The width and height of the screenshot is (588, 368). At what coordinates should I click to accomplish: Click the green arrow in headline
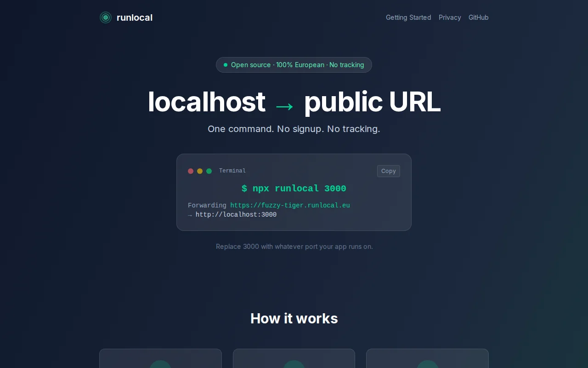click(x=284, y=106)
